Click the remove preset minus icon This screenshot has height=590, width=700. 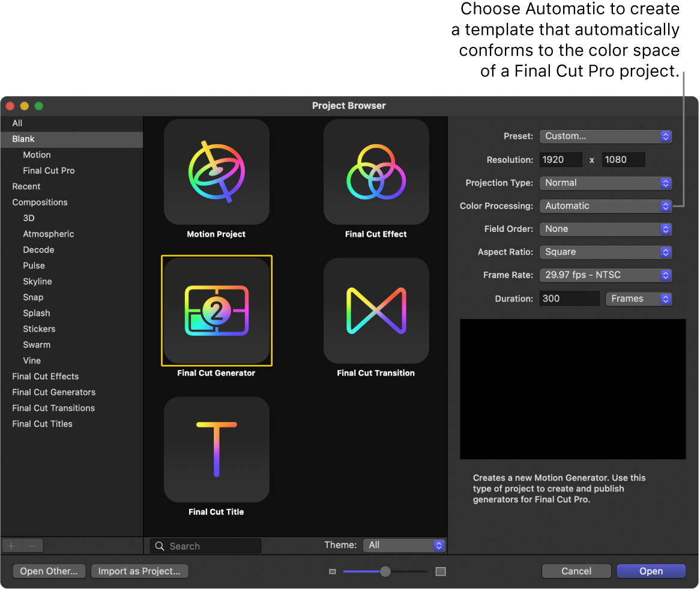[x=32, y=545]
